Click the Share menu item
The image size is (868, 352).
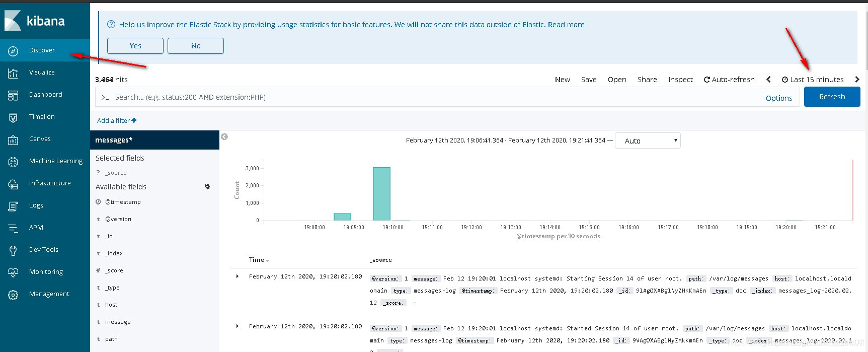click(x=647, y=80)
